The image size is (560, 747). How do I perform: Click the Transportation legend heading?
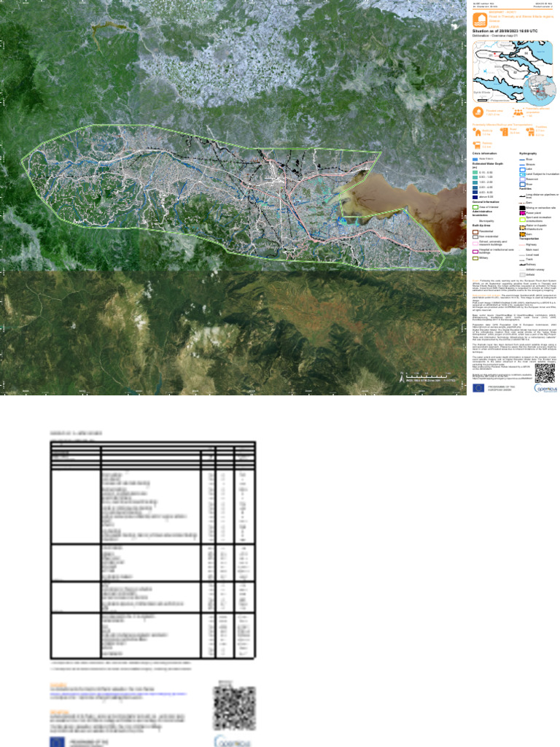tap(529, 239)
